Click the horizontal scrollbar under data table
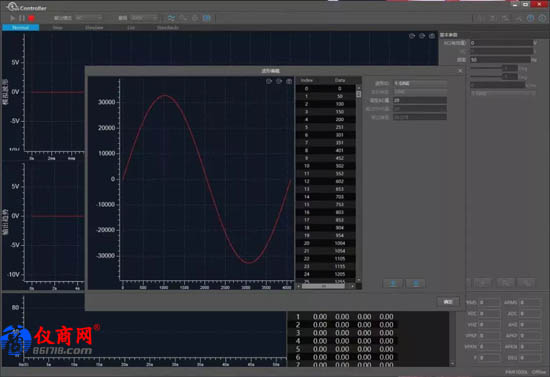 click(x=326, y=286)
